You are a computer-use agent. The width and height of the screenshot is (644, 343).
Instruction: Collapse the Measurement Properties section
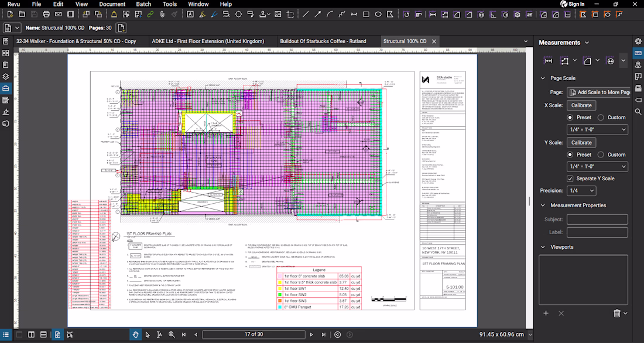pyautogui.click(x=543, y=205)
